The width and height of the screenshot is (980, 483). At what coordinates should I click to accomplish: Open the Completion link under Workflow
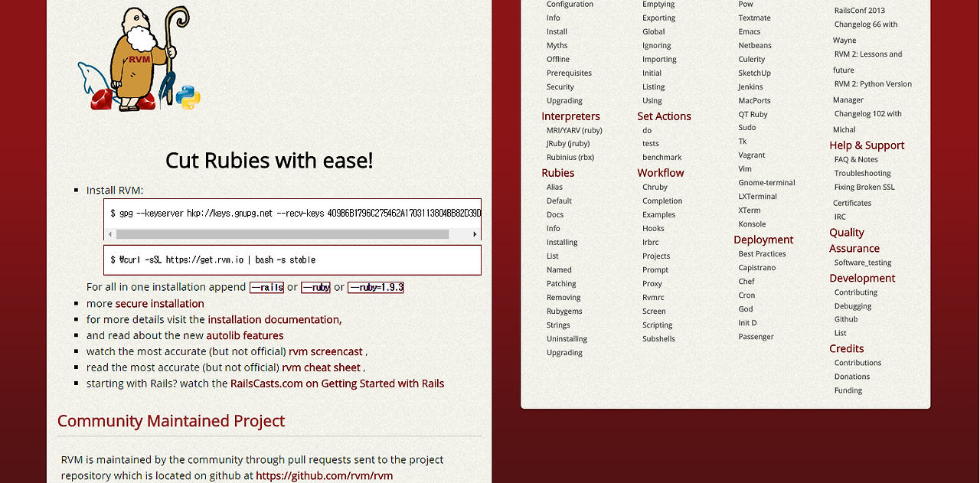pyautogui.click(x=662, y=201)
